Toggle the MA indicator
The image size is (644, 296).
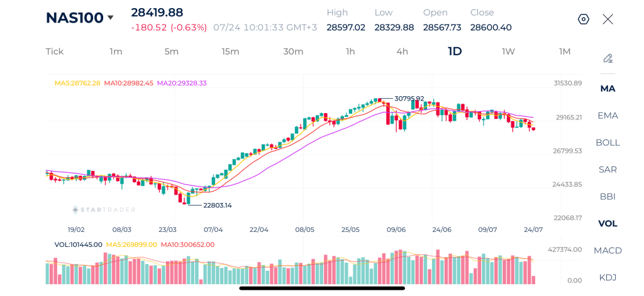tap(608, 89)
